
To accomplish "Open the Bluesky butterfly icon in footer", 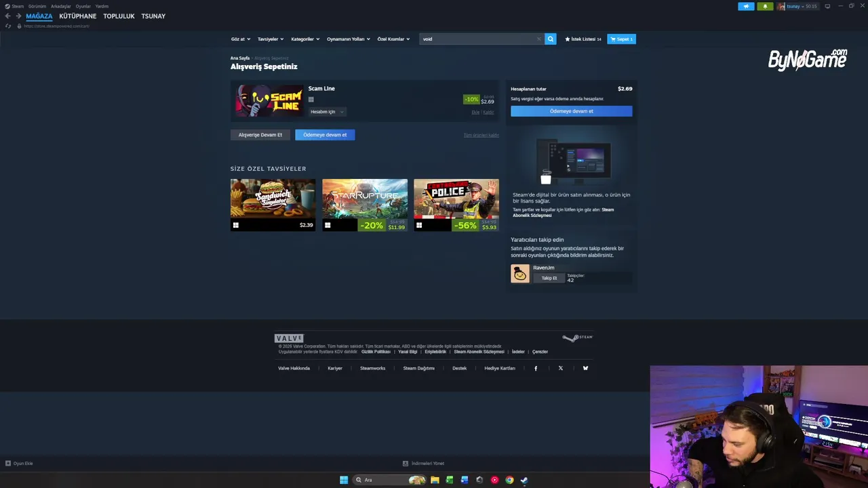I will pyautogui.click(x=585, y=368).
